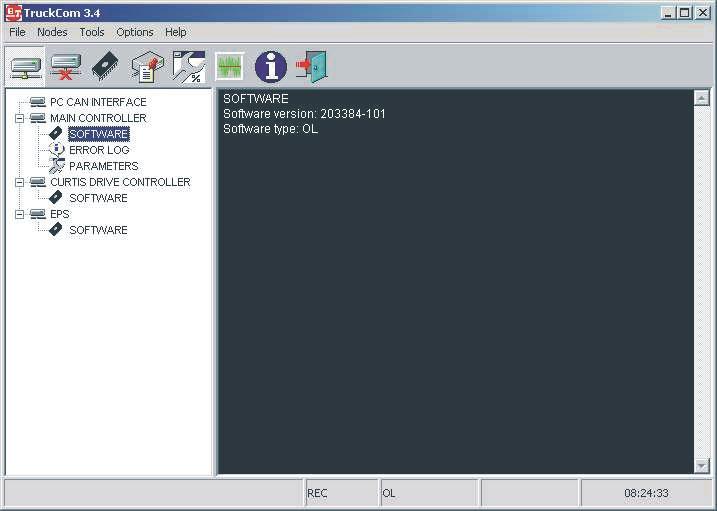Open the Tools menu
717x511 pixels.
click(x=92, y=32)
